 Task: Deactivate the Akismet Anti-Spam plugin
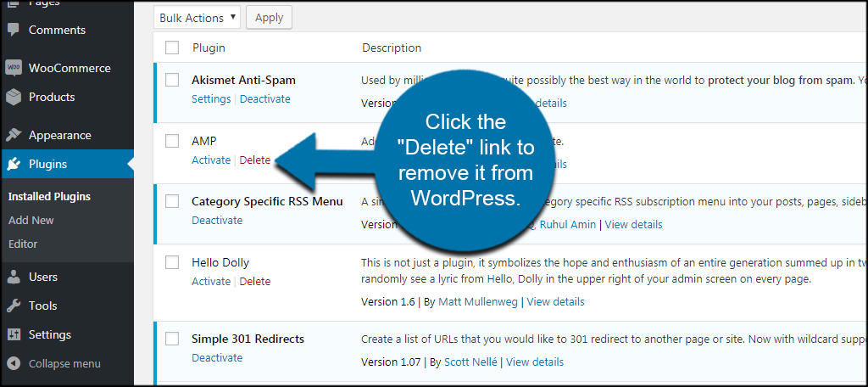264,98
